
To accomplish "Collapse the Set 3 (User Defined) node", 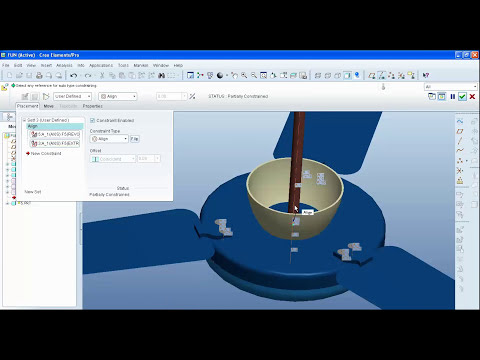I will click(24, 120).
